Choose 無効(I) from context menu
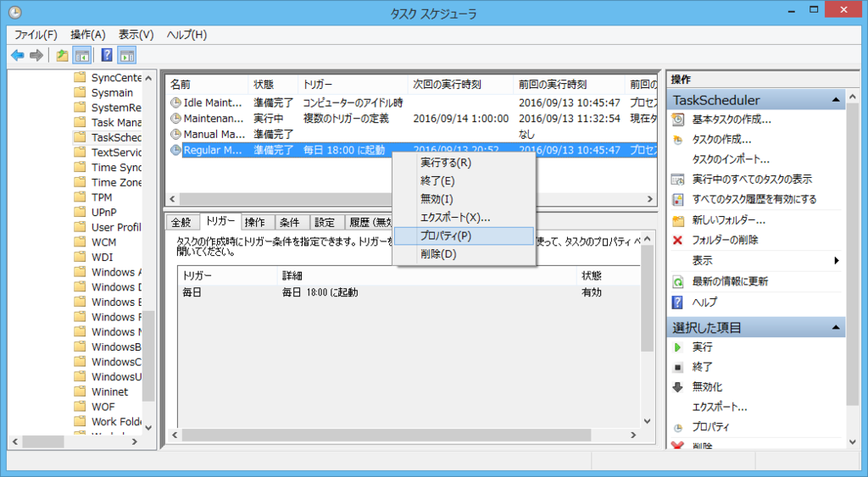The height and width of the screenshot is (477, 868). point(464,199)
